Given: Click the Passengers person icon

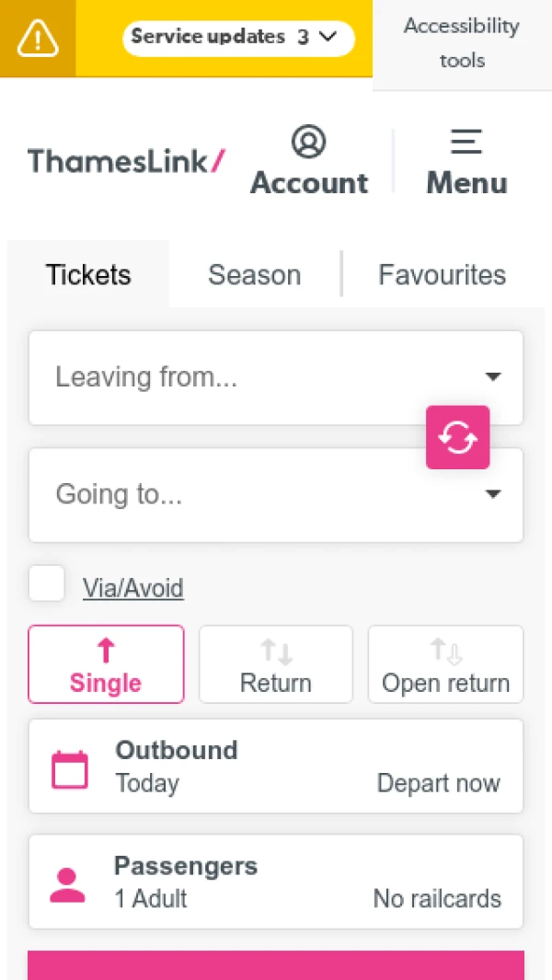Looking at the screenshot, I should click(x=67, y=884).
